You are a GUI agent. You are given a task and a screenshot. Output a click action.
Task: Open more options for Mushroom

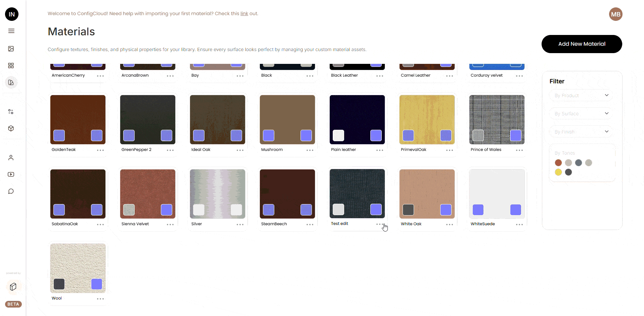(x=310, y=150)
